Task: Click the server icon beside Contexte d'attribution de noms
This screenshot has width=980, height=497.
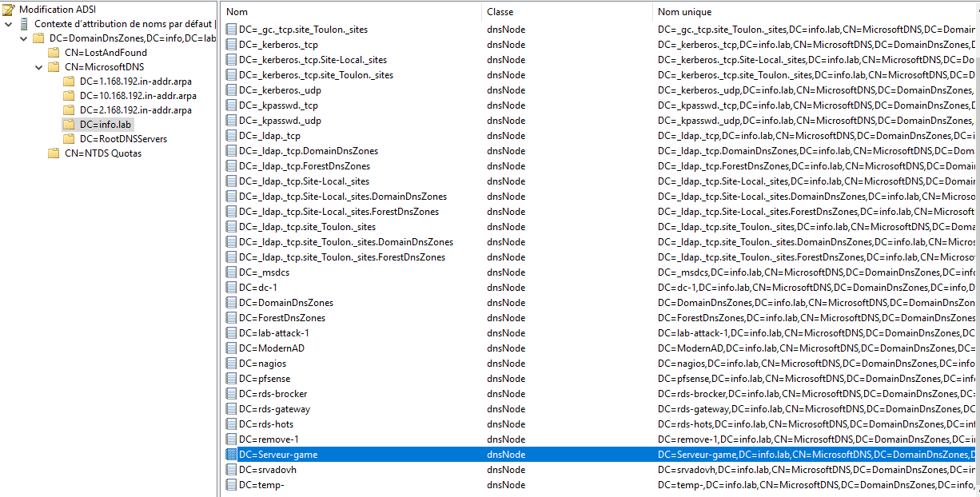Action: coord(24,24)
